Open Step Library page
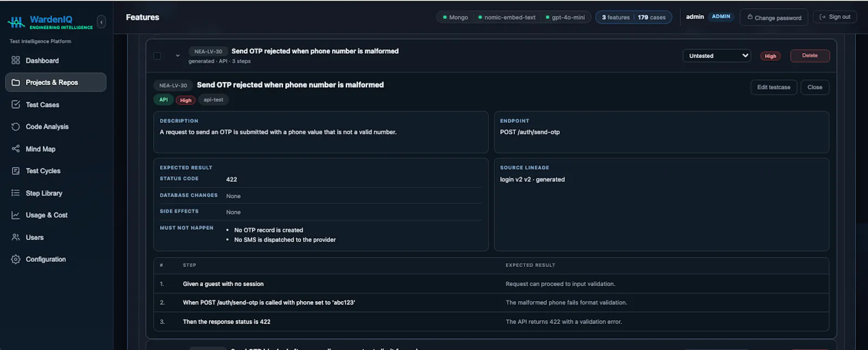 (56, 193)
